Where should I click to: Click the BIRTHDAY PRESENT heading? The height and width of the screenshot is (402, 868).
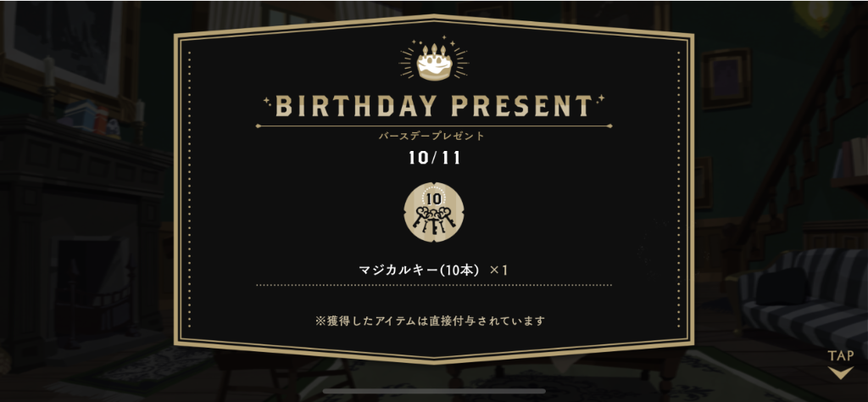[x=434, y=106]
